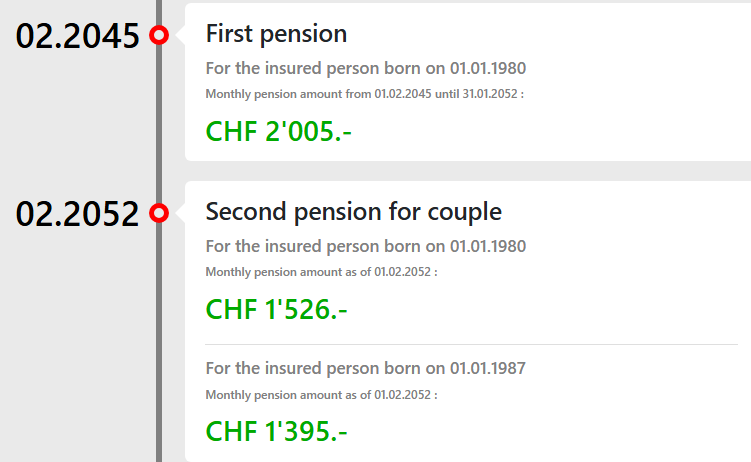Click the CHF 1'526.- pension amount

276,309
